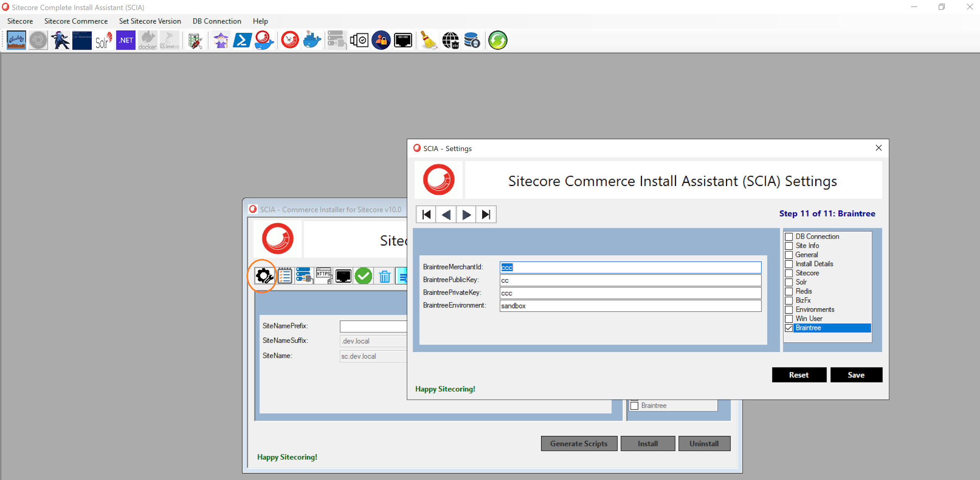The height and width of the screenshot is (480, 980).
Task: Toggle the Solr step checkbox
Action: coord(789,282)
